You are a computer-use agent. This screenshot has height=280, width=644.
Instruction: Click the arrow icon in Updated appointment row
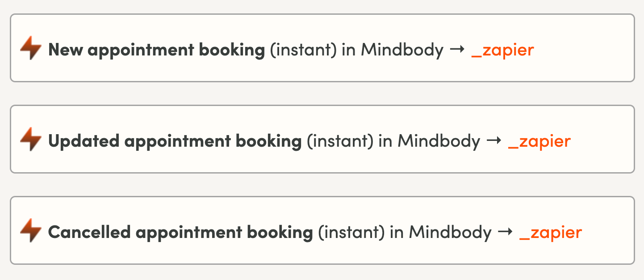pyautogui.click(x=494, y=141)
